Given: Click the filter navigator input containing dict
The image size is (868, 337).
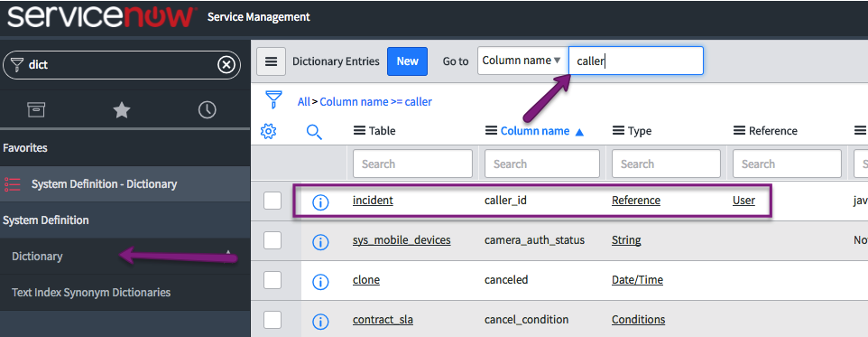Looking at the screenshot, I should [122, 65].
